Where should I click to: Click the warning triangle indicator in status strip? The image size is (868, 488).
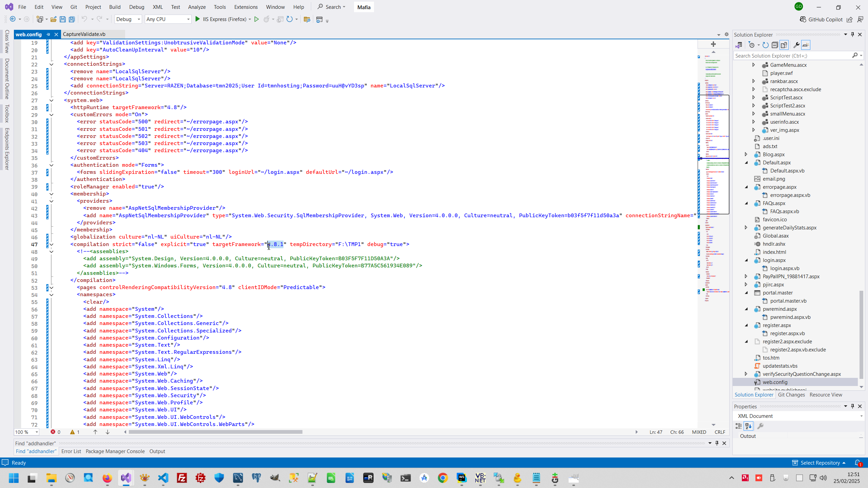coord(73,432)
